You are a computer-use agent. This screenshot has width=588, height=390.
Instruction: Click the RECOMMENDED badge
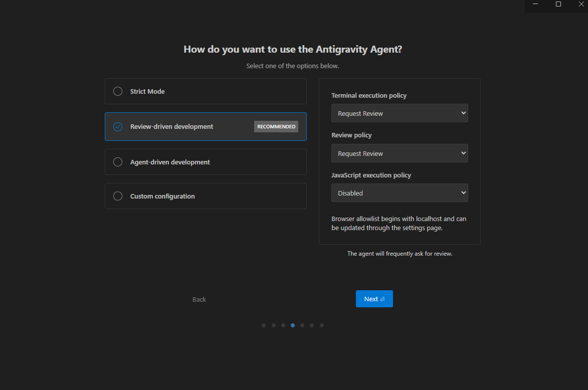pos(276,127)
